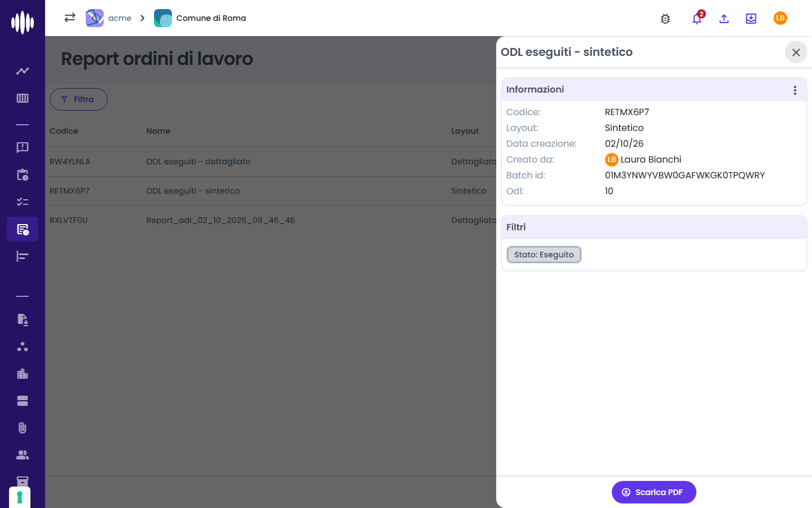This screenshot has width=812, height=508.
Task: Open the checklist icon in sidebar
Action: pyautogui.click(x=23, y=202)
